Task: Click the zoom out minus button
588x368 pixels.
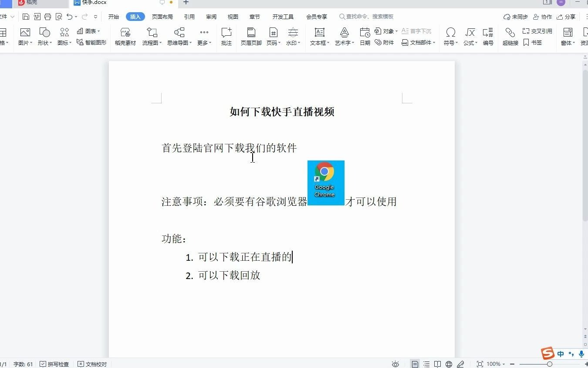Action: 512,364
